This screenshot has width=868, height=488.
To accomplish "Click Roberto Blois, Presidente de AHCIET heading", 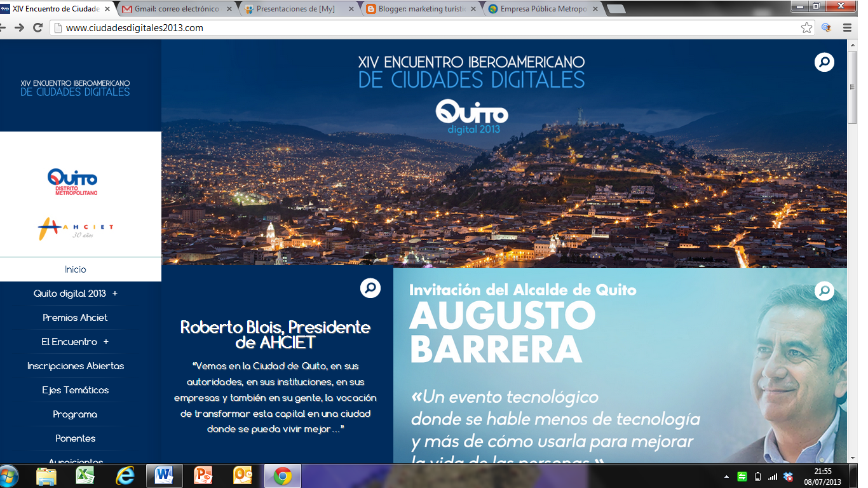I will click(275, 334).
